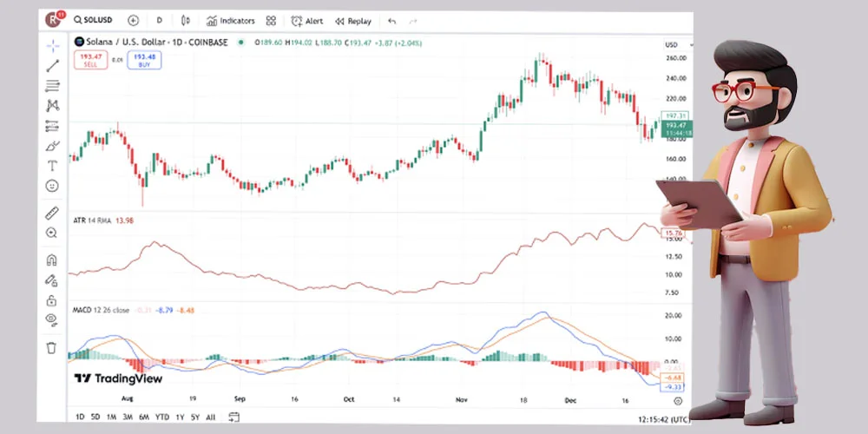This screenshot has width=868, height=434.
Task: Open the user profile avatar menu
Action: point(54,20)
